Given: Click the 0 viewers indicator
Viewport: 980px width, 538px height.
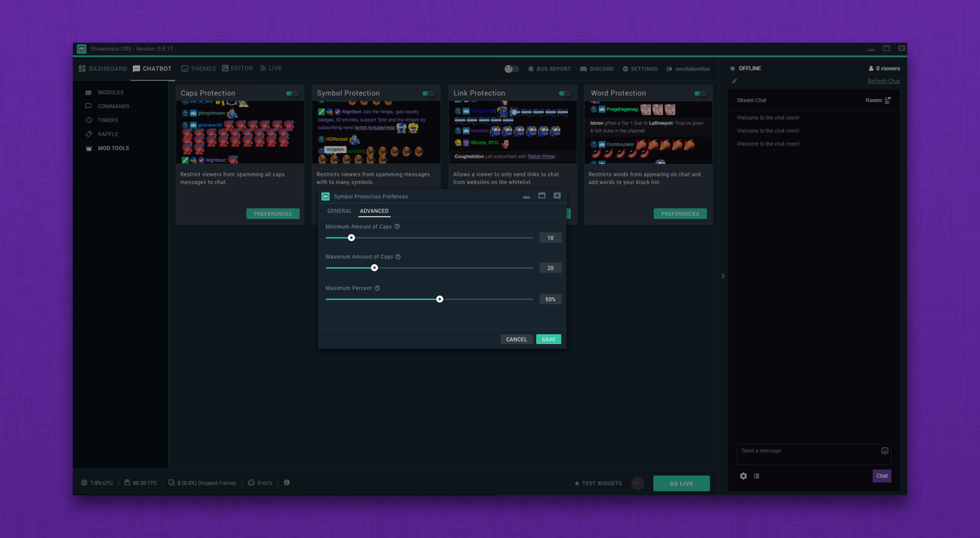Looking at the screenshot, I should 884,69.
